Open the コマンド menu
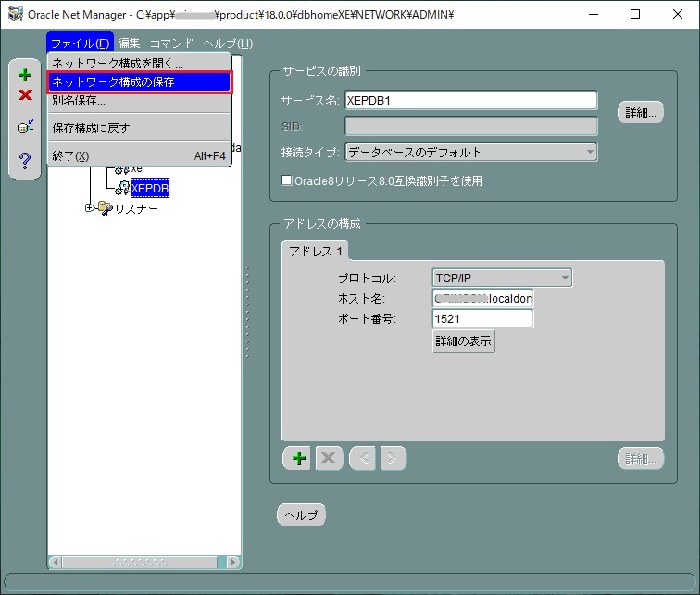Screen dimensions: 700x595 (x=171, y=43)
